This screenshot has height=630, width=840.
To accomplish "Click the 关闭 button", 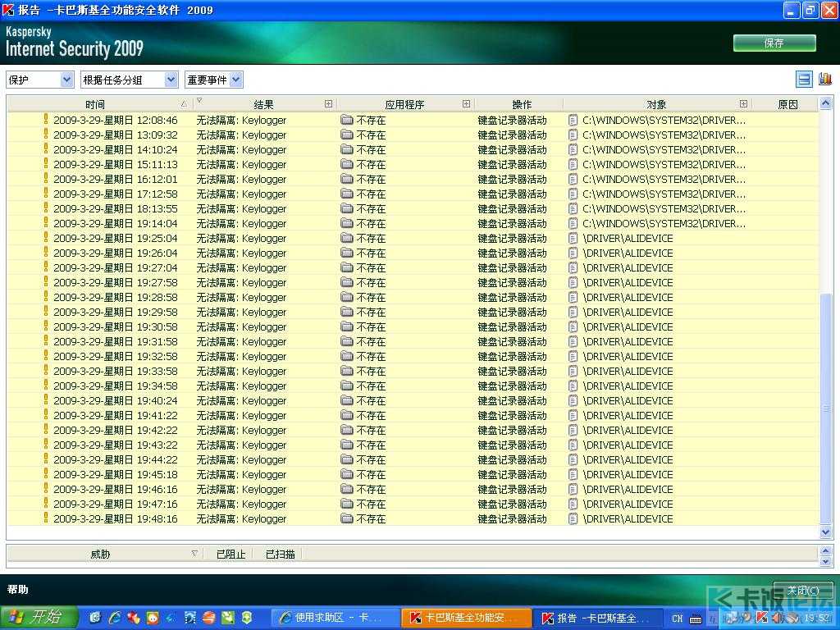I will (x=802, y=591).
